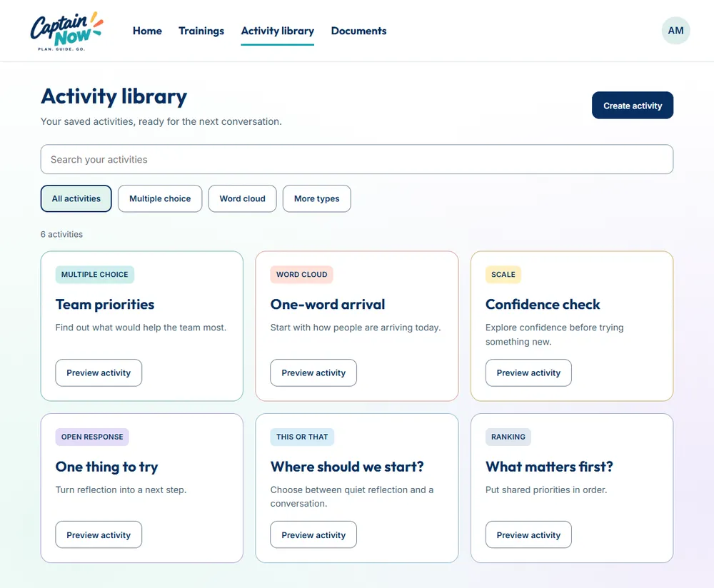Click the THIS OR THAT type badge
Image resolution: width=714 pixels, height=588 pixels.
click(302, 437)
